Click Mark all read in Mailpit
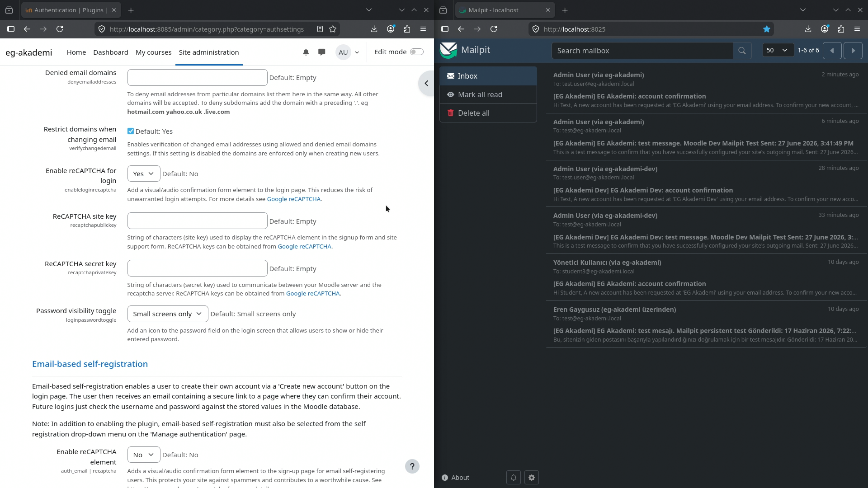This screenshot has width=868, height=488. pyautogui.click(x=488, y=94)
